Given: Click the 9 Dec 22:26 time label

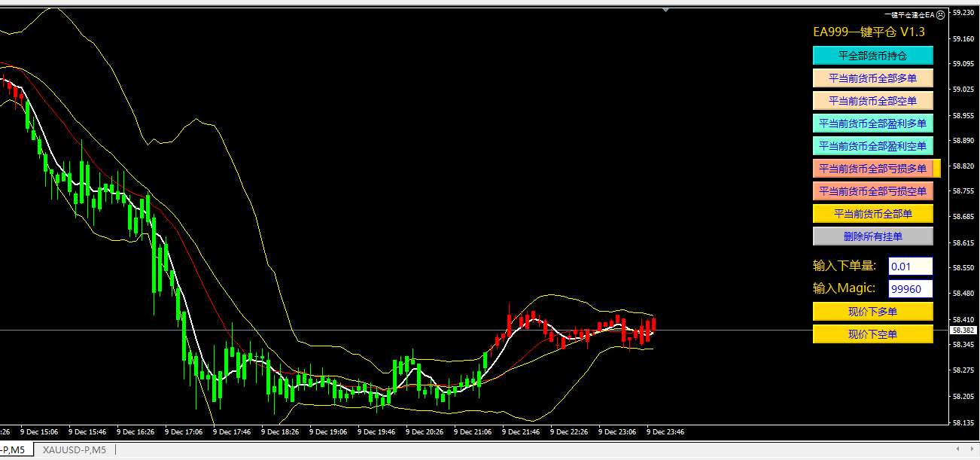Looking at the screenshot, I should (569, 432).
